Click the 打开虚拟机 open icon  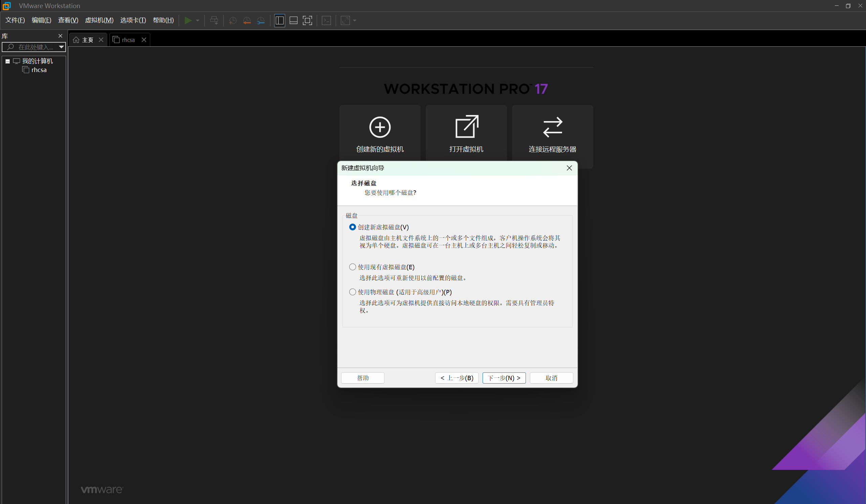(466, 127)
